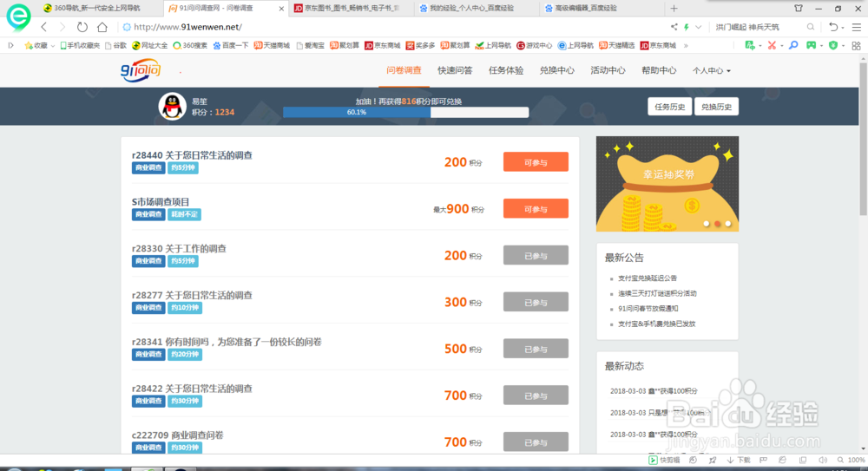Click the 快剪辑 status bar icon
This screenshot has width=868, height=471.
point(664,460)
